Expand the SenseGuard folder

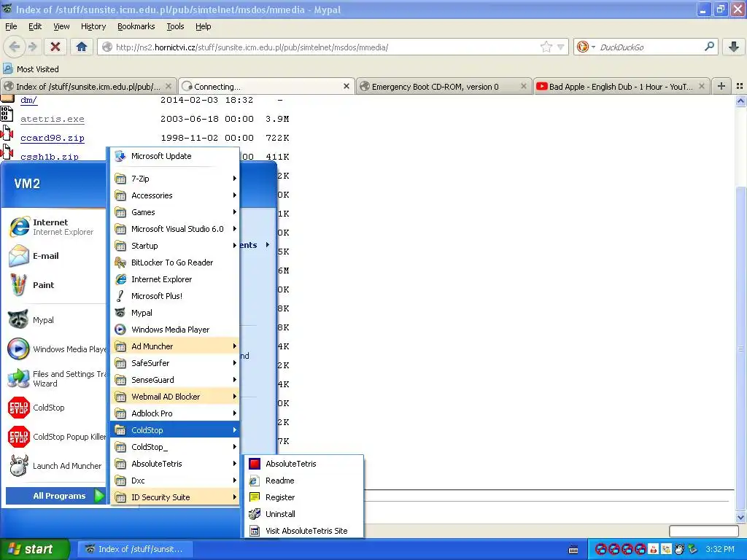175,379
